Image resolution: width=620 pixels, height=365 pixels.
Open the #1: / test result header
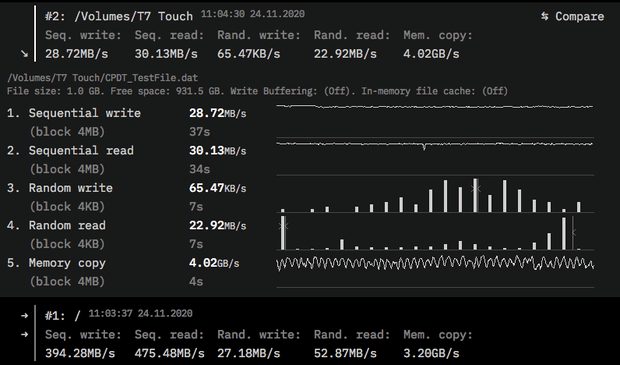pos(63,316)
